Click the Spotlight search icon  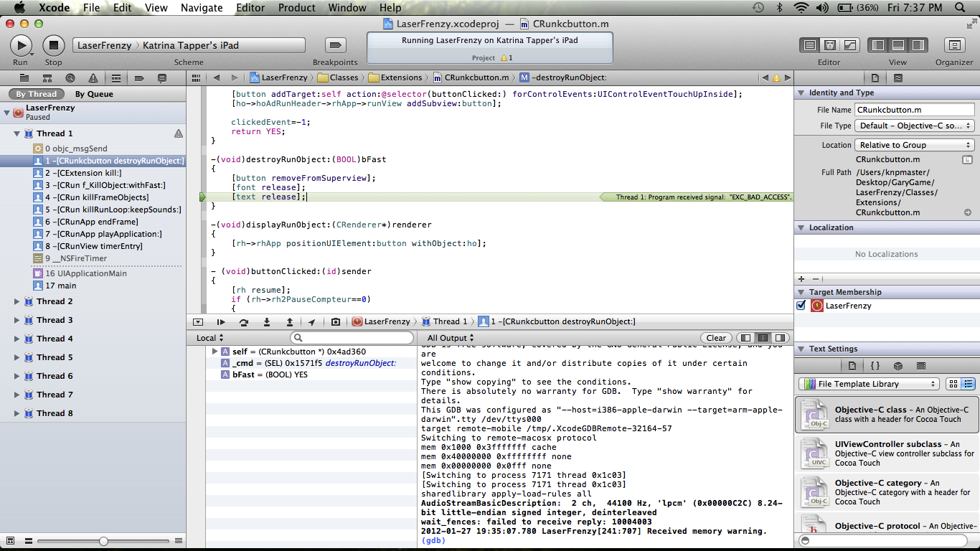click(961, 8)
